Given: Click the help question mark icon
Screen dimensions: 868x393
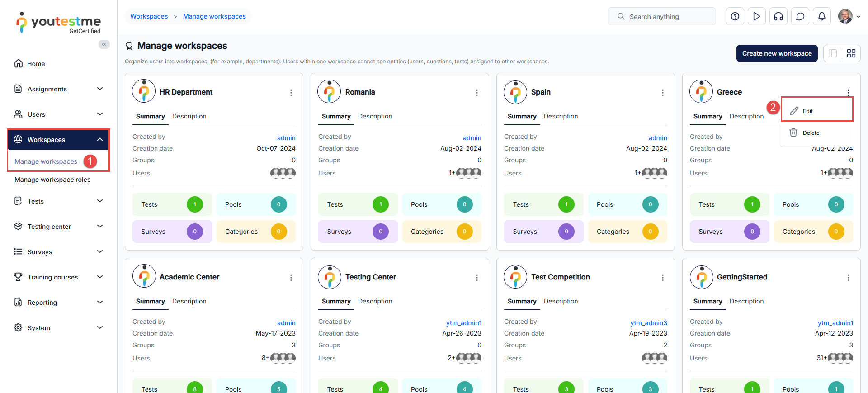Looking at the screenshot, I should (x=735, y=17).
